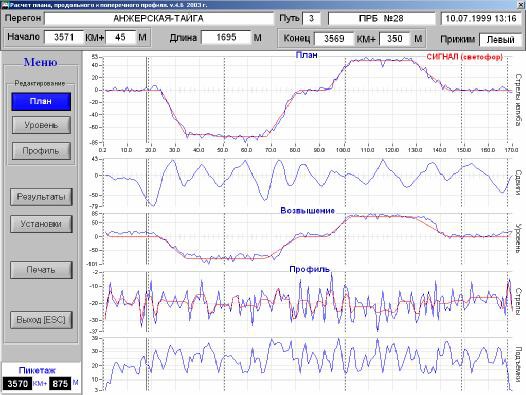This screenshot has height=395, width=526.
Task: Switch to Профиль editing button
Action: (41, 151)
